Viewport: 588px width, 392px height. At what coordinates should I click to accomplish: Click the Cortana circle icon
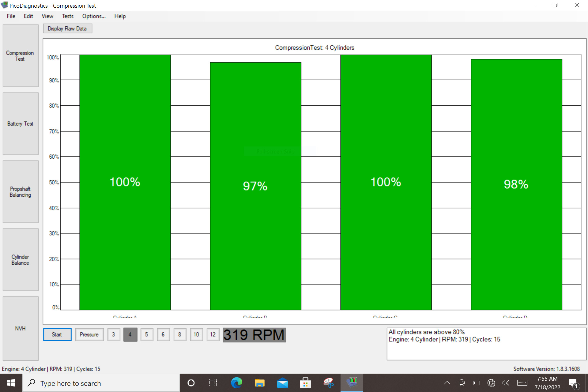tap(191, 383)
